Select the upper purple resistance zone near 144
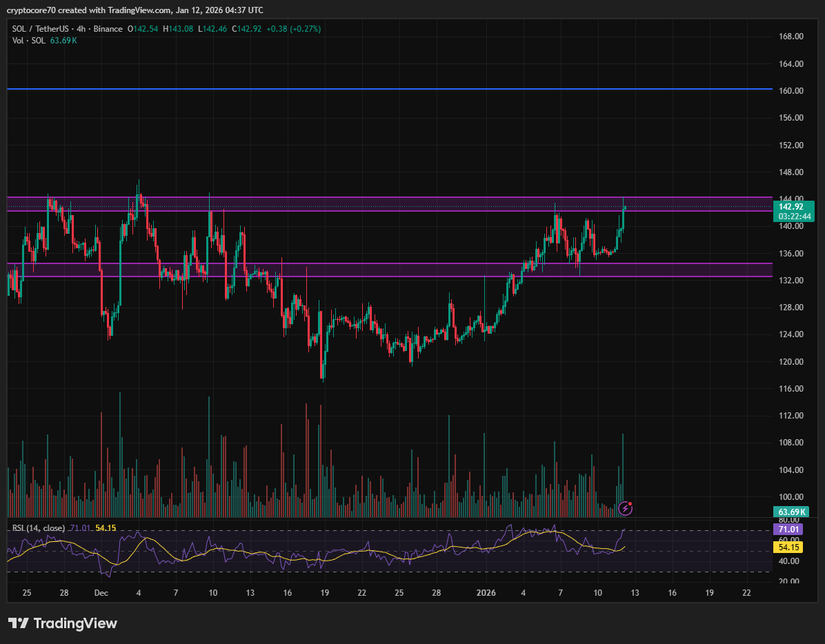 click(389, 204)
